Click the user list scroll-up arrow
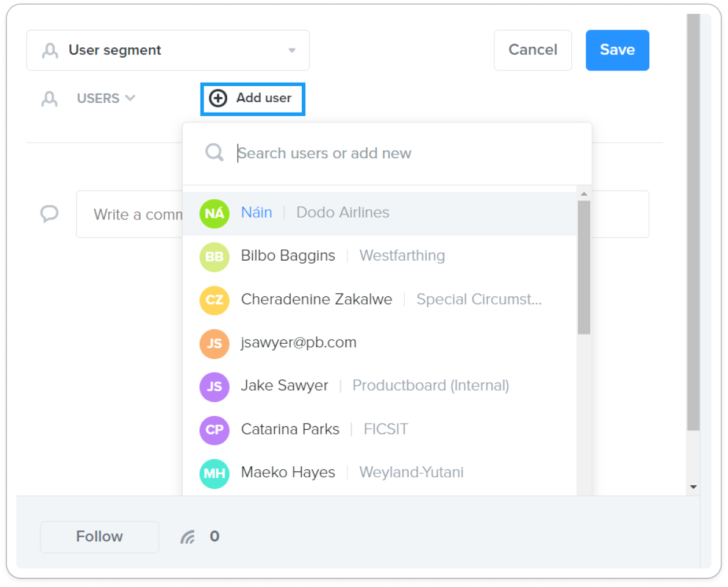This screenshot has height=587, width=728. point(584,194)
